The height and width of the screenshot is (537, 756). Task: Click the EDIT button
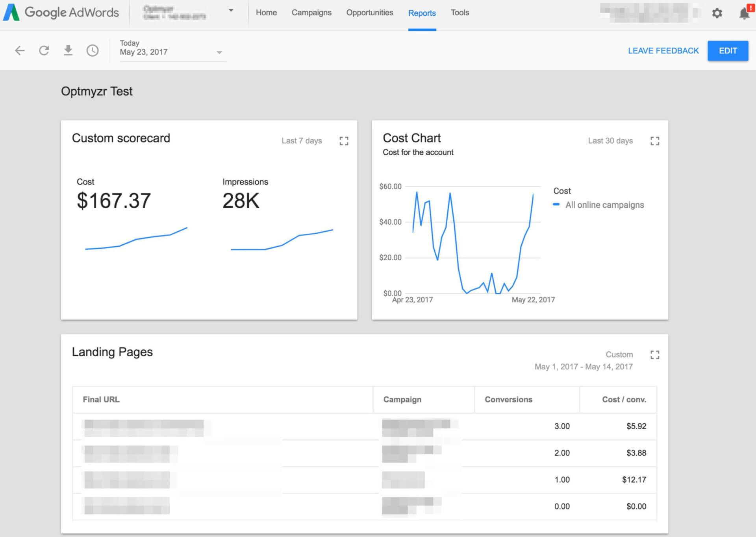728,51
